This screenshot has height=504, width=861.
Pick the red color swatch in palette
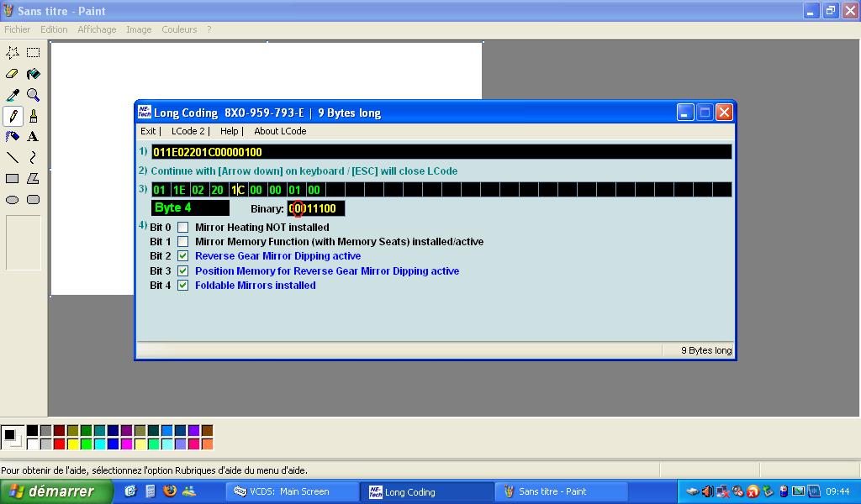pos(59,444)
